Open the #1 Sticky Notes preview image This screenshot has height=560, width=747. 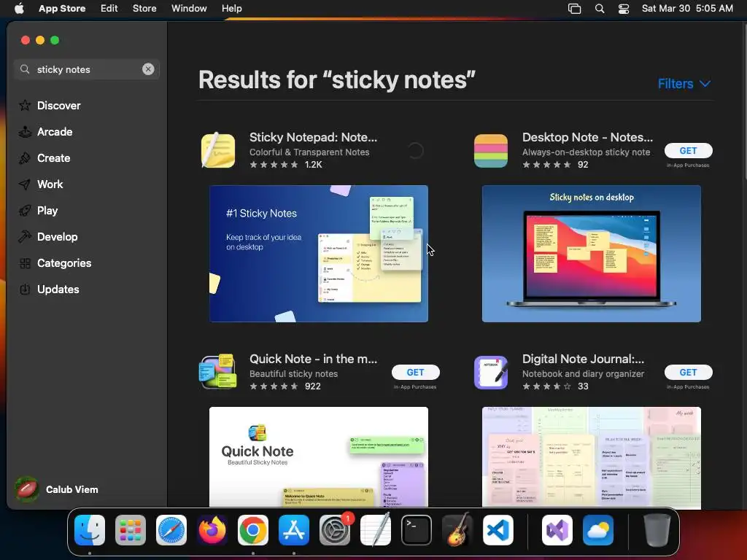point(319,254)
